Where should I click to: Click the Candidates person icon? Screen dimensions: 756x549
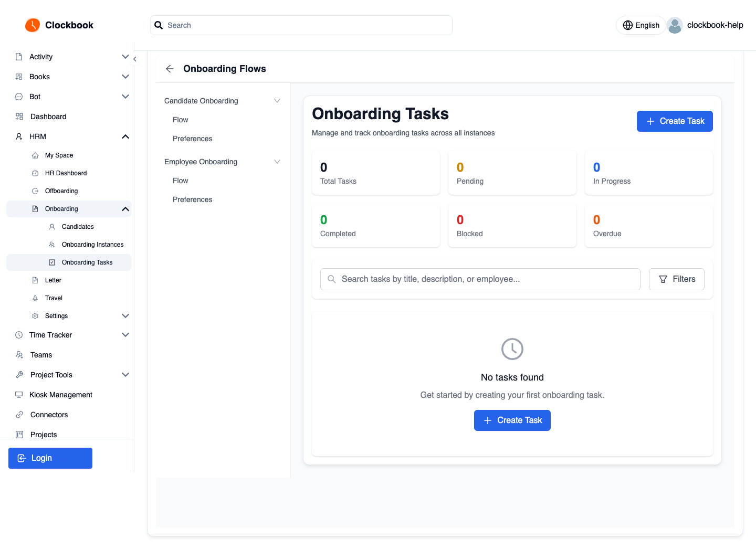(52, 227)
